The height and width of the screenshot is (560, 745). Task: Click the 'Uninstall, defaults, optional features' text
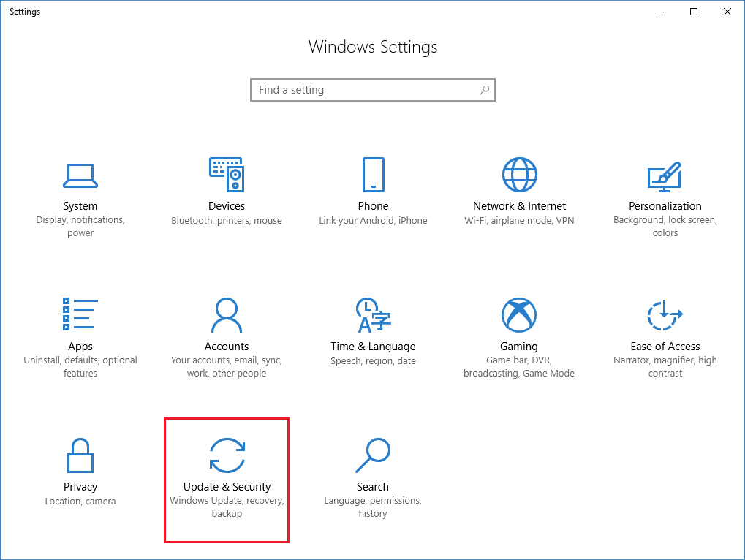80,367
